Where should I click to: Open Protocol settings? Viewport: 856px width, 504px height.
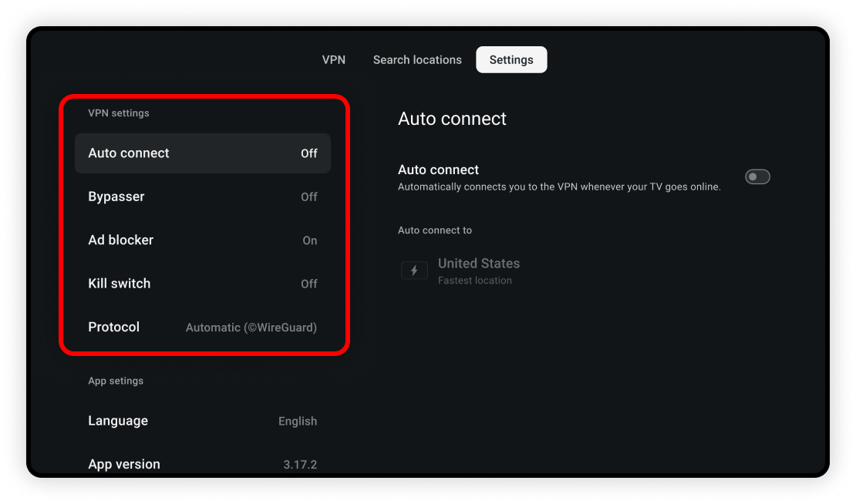(203, 328)
